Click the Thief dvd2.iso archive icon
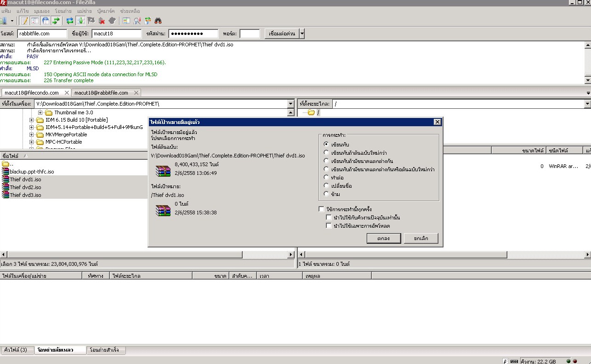Image resolution: width=591 pixels, height=364 pixels. tap(6, 187)
